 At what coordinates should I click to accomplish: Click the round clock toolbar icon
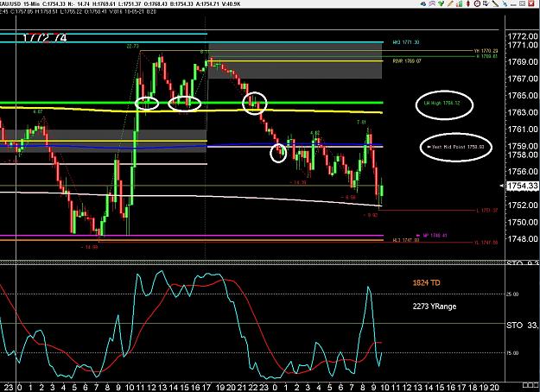click(x=477, y=3)
